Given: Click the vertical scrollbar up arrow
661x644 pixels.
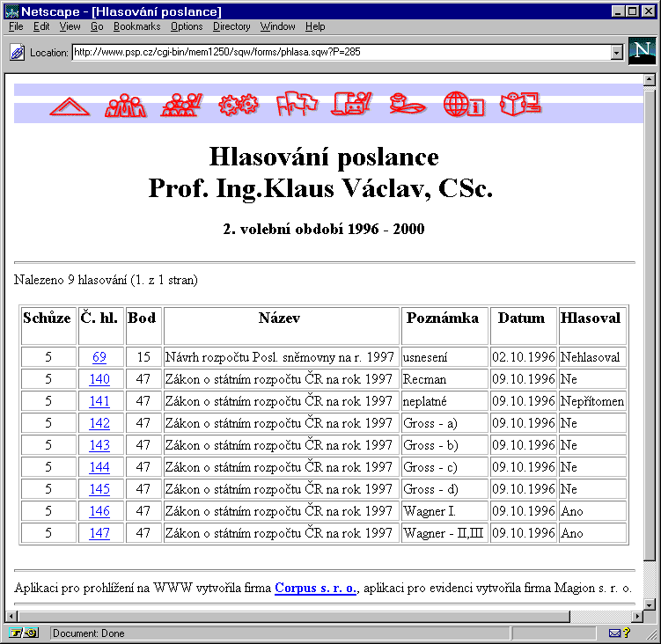Looking at the screenshot, I should click(x=650, y=79).
